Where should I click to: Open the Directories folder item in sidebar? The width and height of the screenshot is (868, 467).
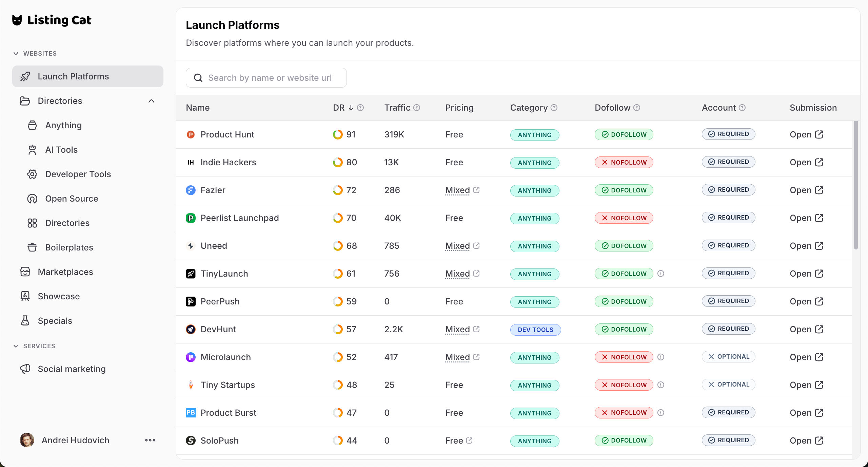click(88, 101)
